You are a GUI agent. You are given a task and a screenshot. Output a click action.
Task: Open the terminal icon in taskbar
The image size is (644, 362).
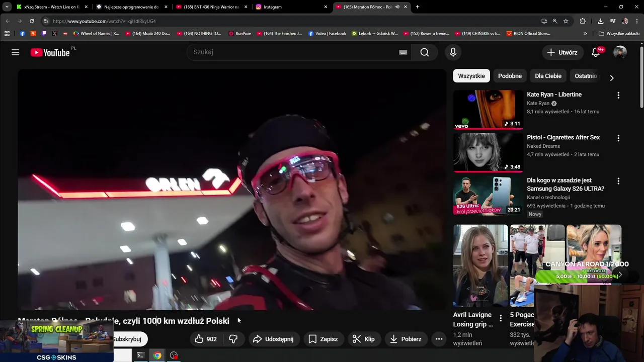coord(141,355)
